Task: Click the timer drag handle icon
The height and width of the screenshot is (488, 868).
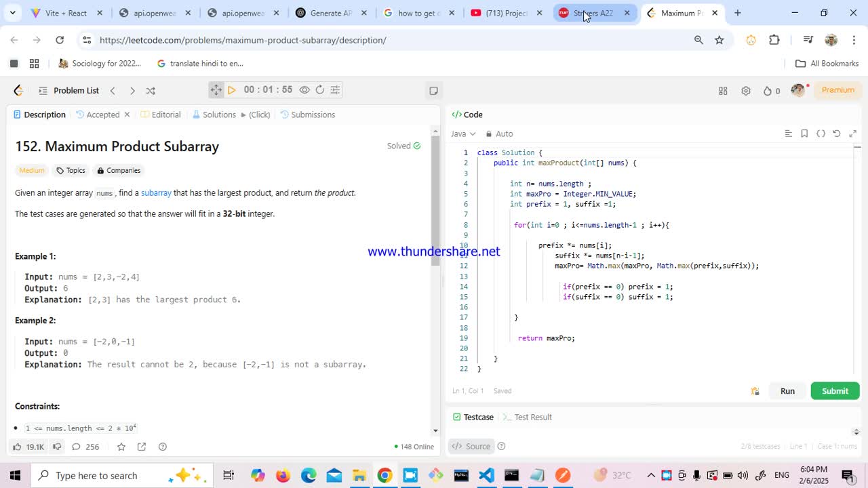Action: [216, 89]
